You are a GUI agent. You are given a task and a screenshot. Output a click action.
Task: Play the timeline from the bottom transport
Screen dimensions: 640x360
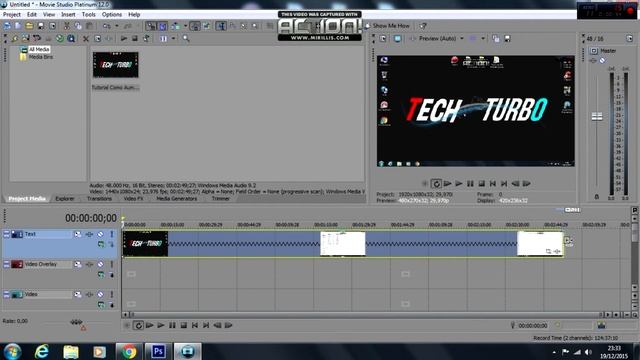point(161,325)
